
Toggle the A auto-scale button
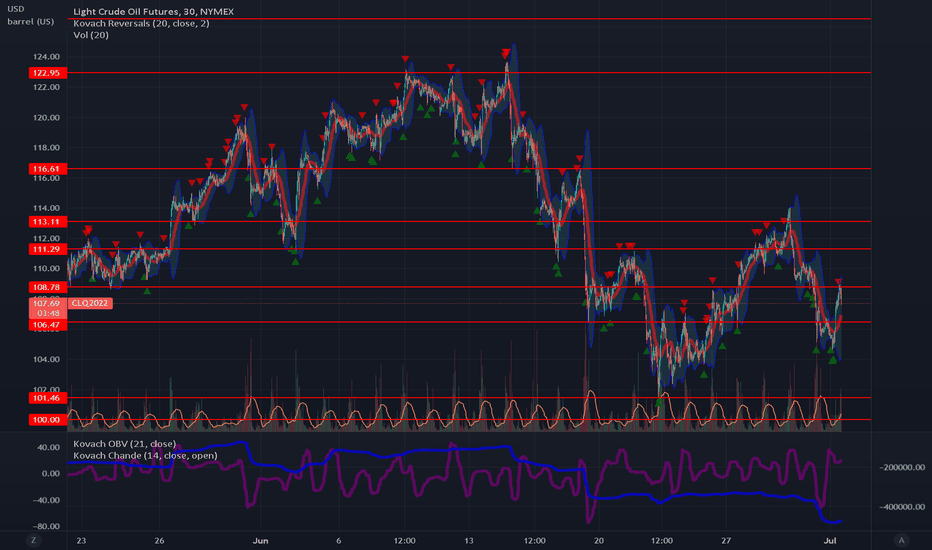[902, 540]
